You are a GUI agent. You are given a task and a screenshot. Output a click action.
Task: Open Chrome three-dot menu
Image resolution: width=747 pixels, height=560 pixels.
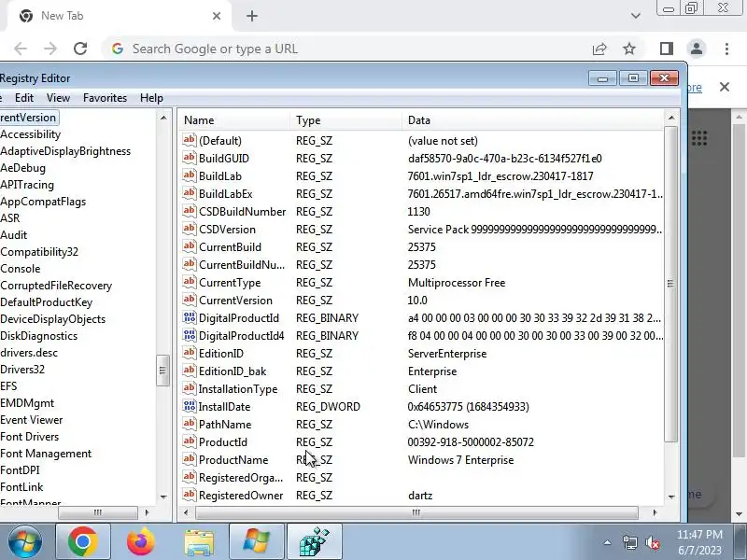click(726, 49)
